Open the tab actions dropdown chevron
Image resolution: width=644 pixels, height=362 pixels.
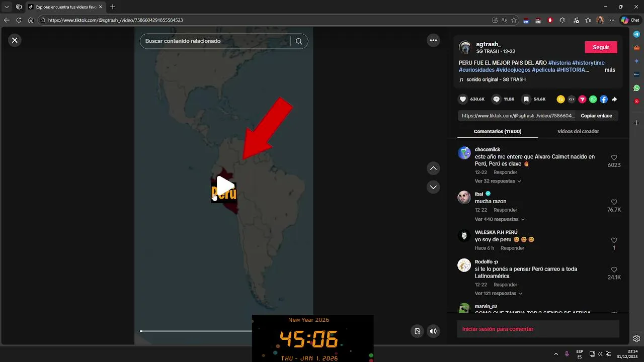(7, 7)
